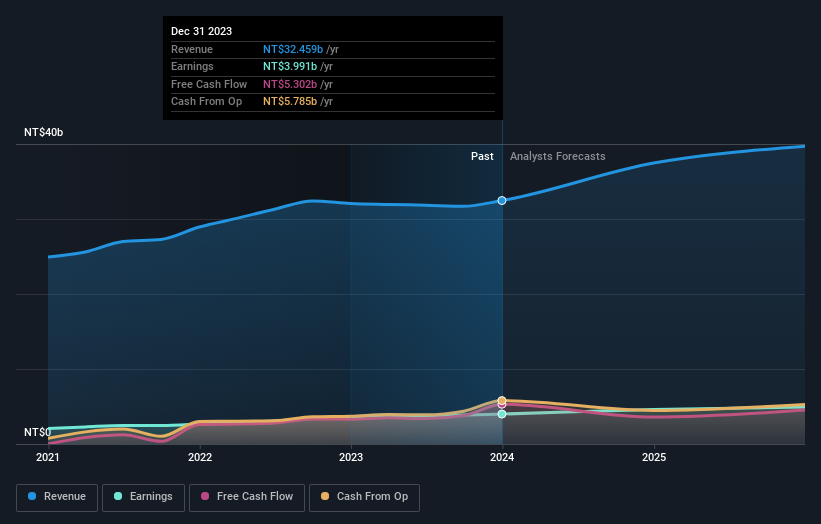
Task: Toggle the Earnings legend series
Action: [x=143, y=497]
